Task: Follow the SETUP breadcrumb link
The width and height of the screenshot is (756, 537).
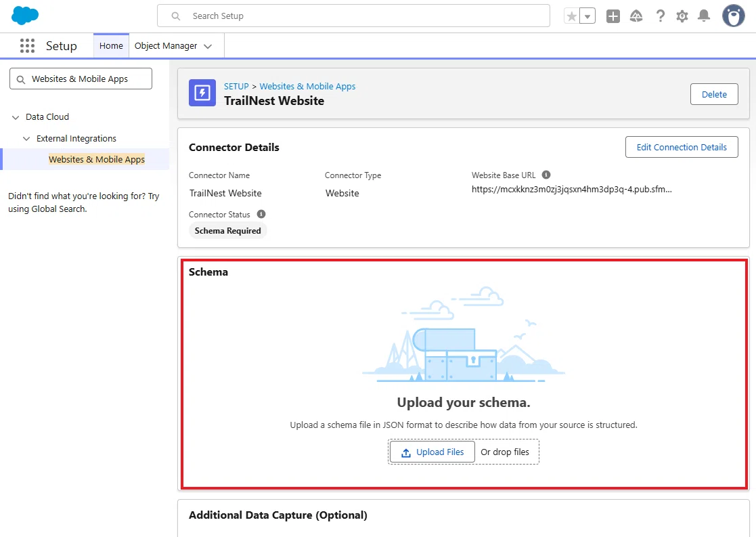Action: (236, 87)
